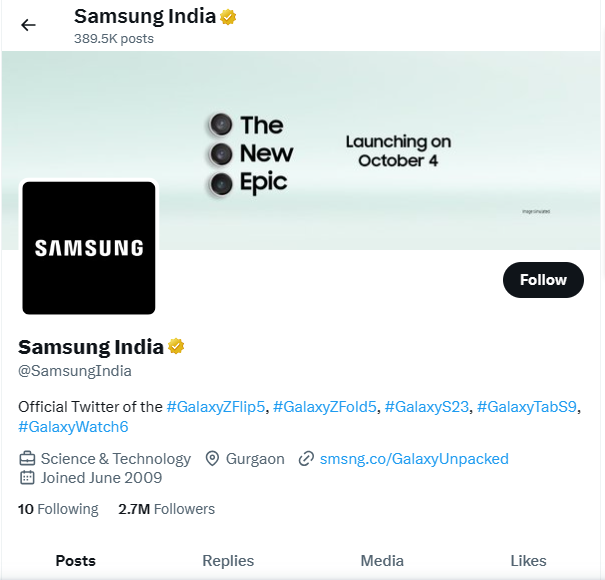Click the Samsung profile picture
The image size is (605, 580).
[89, 247]
